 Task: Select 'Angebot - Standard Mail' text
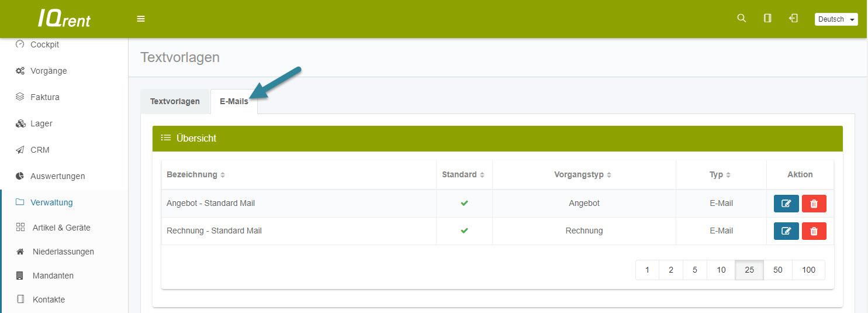(x=210, y=203)
